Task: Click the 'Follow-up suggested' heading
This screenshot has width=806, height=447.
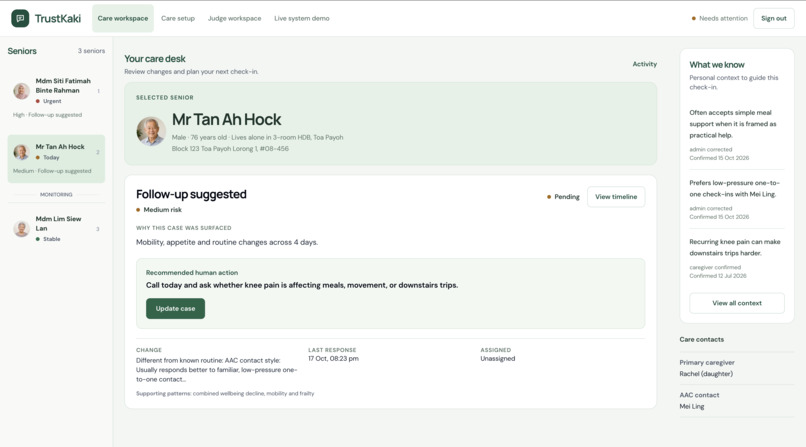Action: [191, 194]
